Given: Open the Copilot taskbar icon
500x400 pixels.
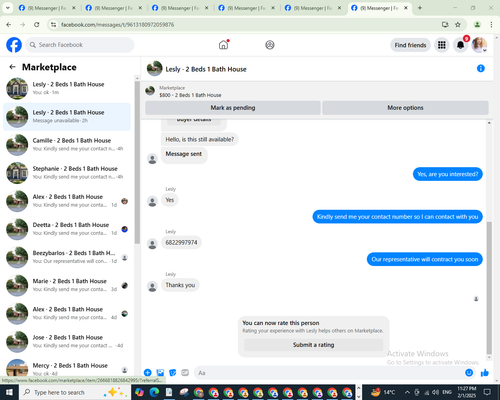Looking at the screenshot, I should [139, 392].
